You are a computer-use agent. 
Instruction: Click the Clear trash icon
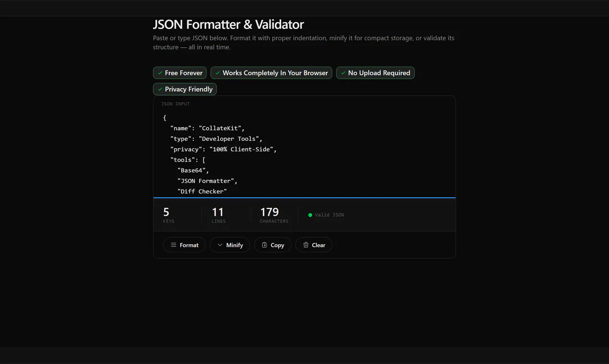coord(306,245)
